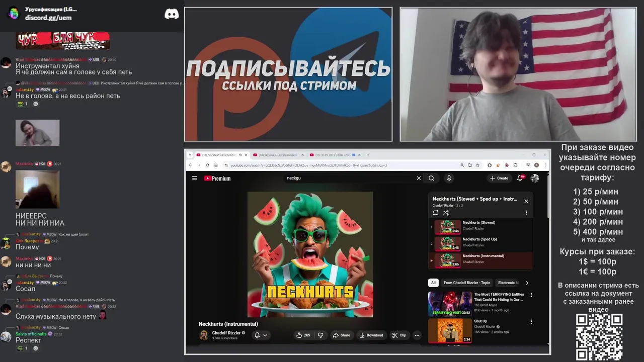The height and width of the screenshot is (362, 644).
Task: Click the Сосал chat message
Action: [x=25, y=289]
